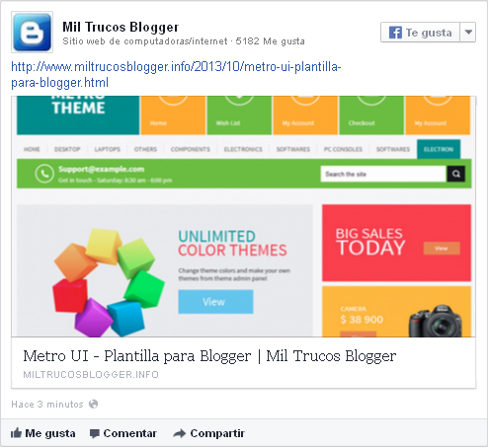The height and width of the screenshot is (448, 489).
Task: Click the MILTRUCOSBLOGGER.INFO domain text
Action: [x=91, y=375]
